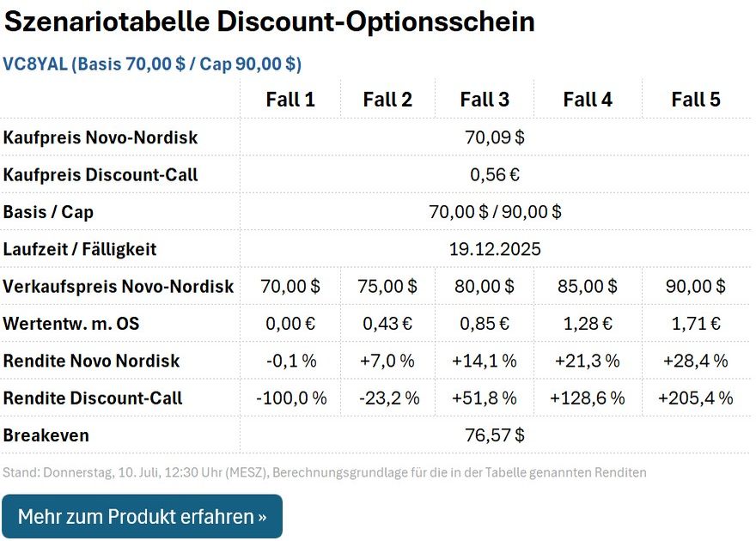This screenshot has height=541, width=756.
Task: Select the Fall 1 column header
Action: [290, 100]
